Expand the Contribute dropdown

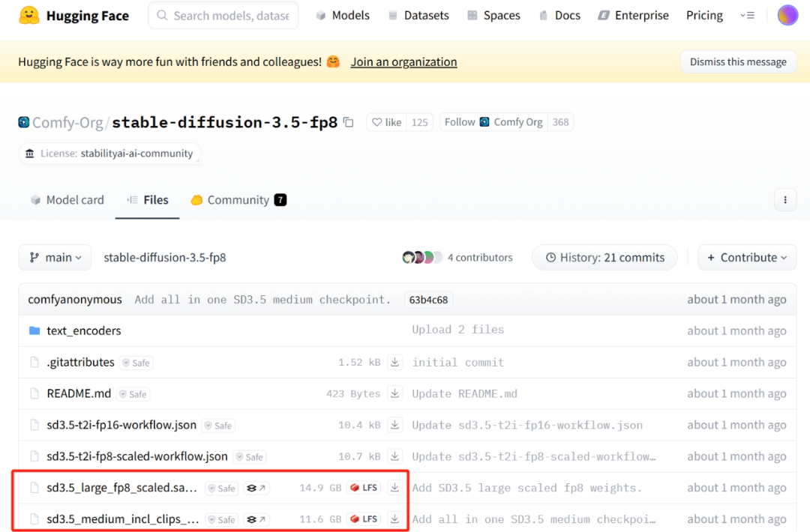point(747,258)
